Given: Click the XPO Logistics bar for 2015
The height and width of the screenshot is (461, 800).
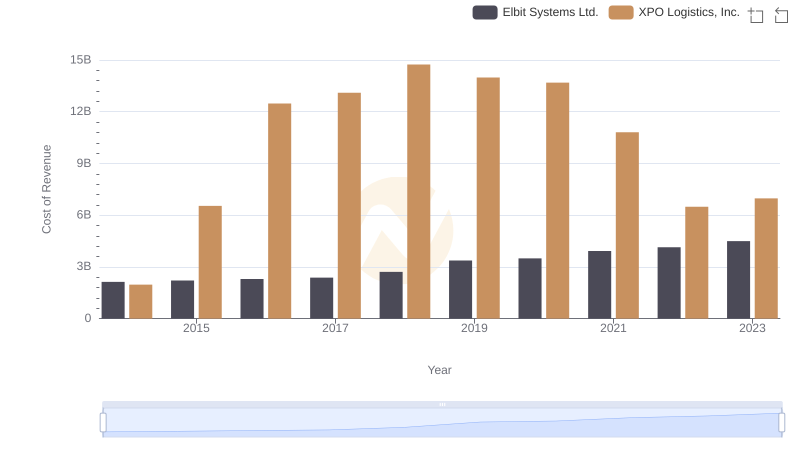Looking at the screenshot, I should (210, 262).
